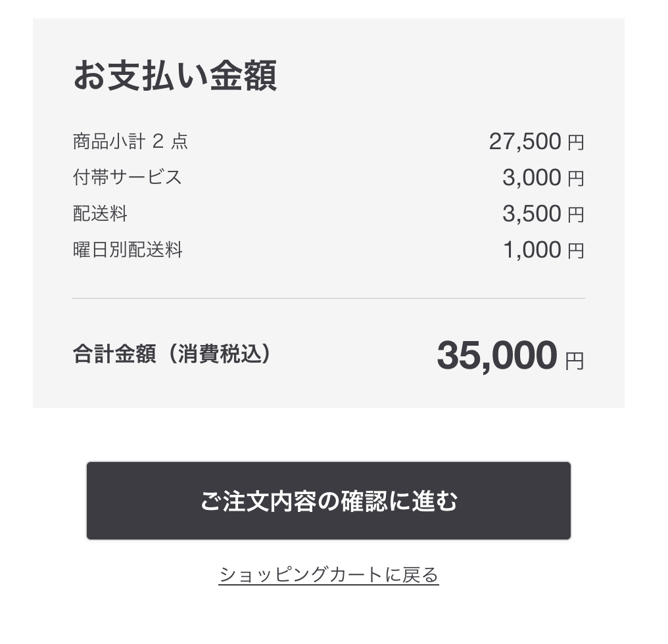Click the 合計金額（消費税込）label
Screen dimensions: 668x644
(x=172, y=354)
